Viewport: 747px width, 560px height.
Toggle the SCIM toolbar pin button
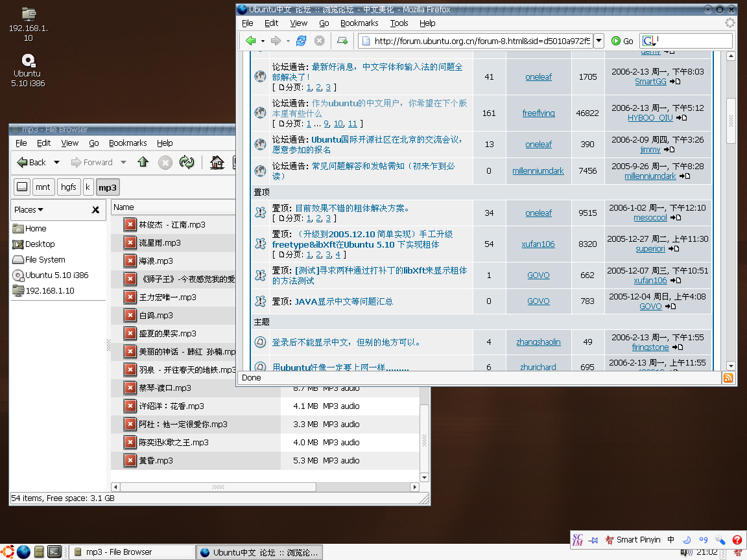[593, 540]
